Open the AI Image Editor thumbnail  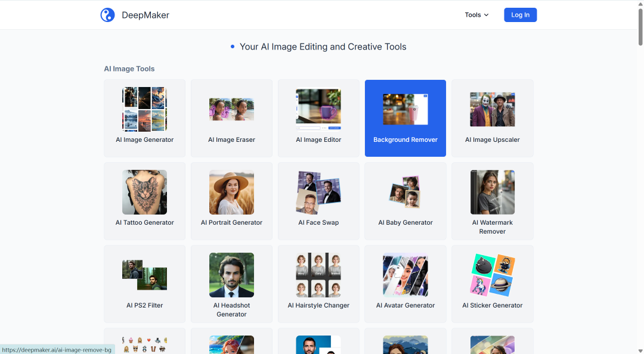pos(318,109)
